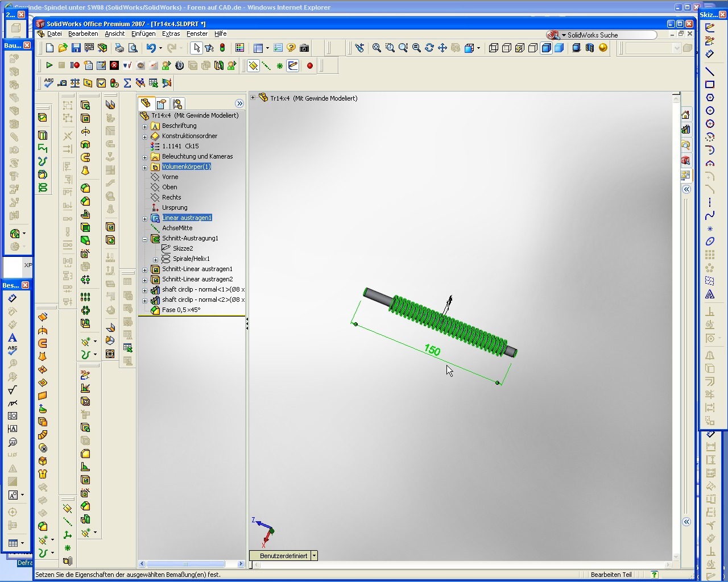The height and width of the screenshot is (582, 728).
Task: Click the Rotate View icon
Action: click(429, 48)
